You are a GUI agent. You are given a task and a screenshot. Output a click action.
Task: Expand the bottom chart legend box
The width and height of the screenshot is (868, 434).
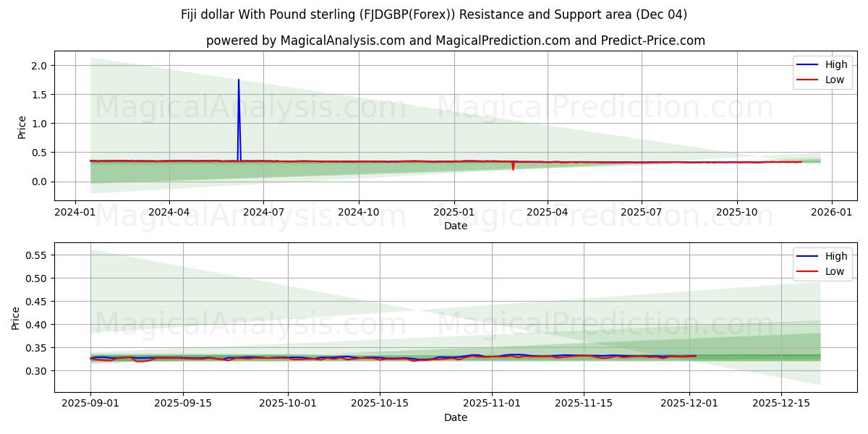(x=823, y=263)
